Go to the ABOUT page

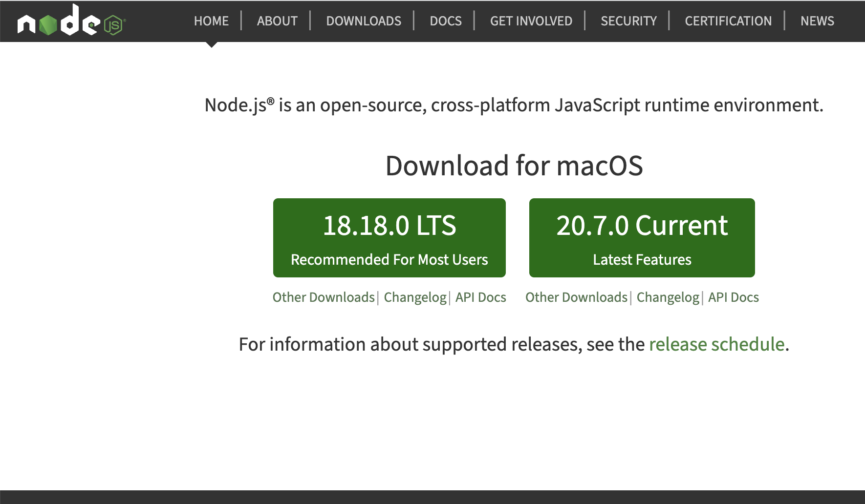click(277, 21)
